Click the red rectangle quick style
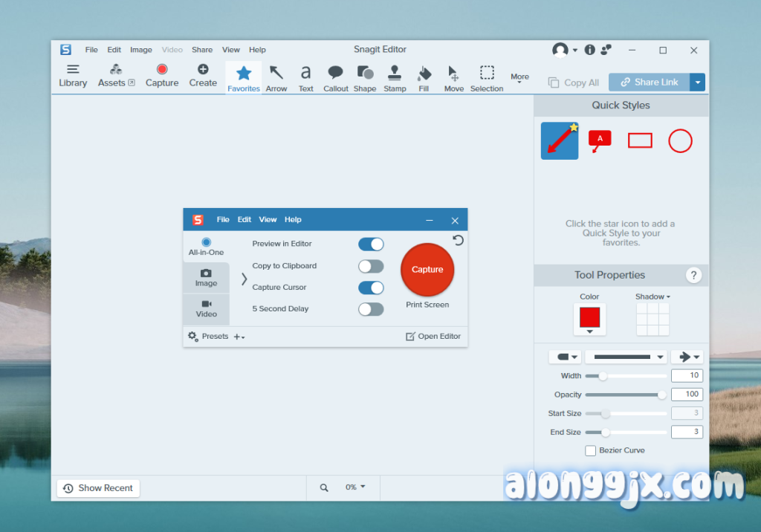The width and height of the screenshot is (761, 532). [x=640, y=140]
